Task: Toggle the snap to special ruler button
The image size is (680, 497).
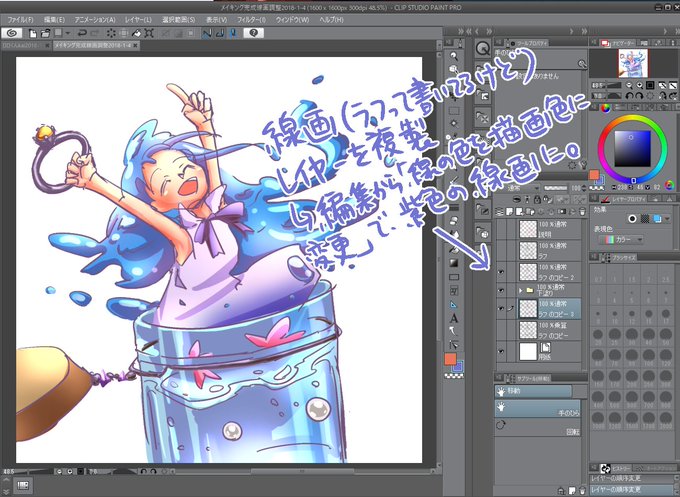Action: [220, 33]
